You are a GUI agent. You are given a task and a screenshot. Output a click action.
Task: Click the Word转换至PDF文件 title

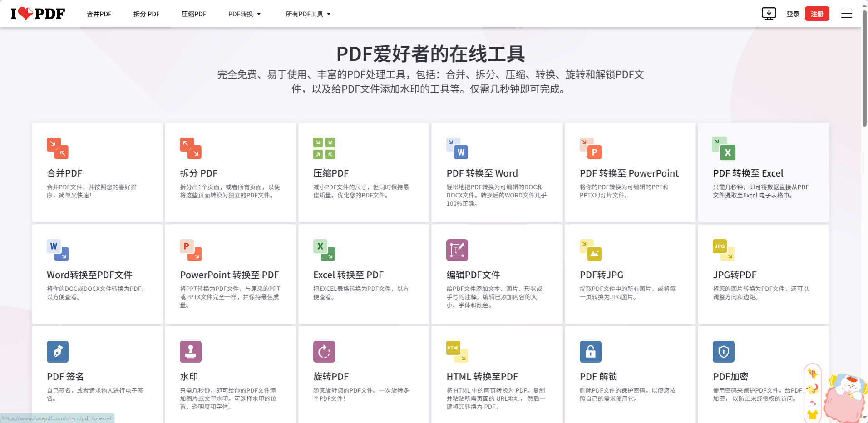(x=89, y=275)
